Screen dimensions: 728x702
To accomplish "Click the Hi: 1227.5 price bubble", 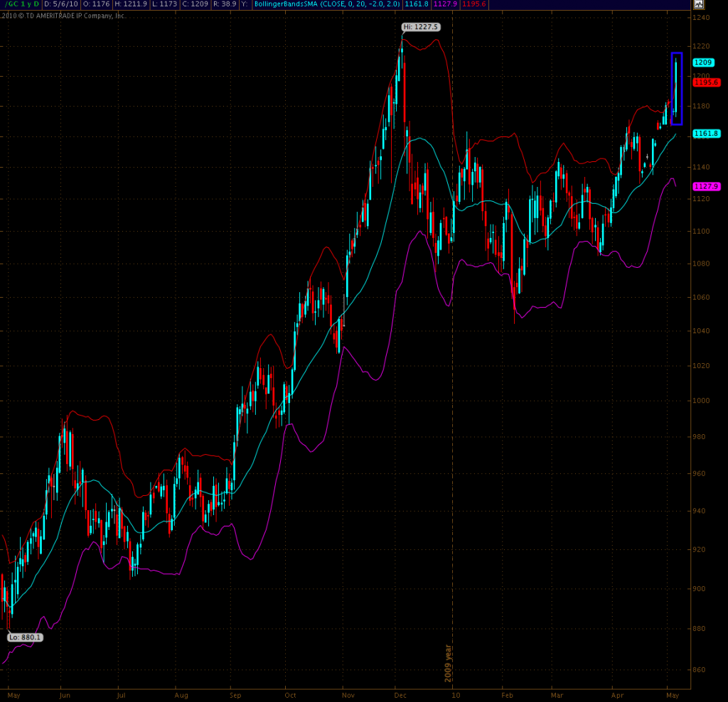I will click(x=422, y=27).
